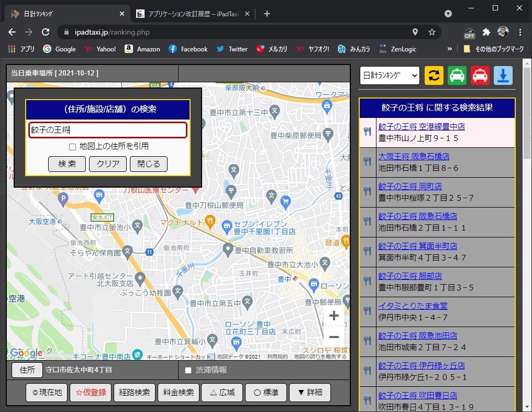Click the △ 広域 button
The image size is (532, 412).
pyautogui.click(x=222, y=392)
